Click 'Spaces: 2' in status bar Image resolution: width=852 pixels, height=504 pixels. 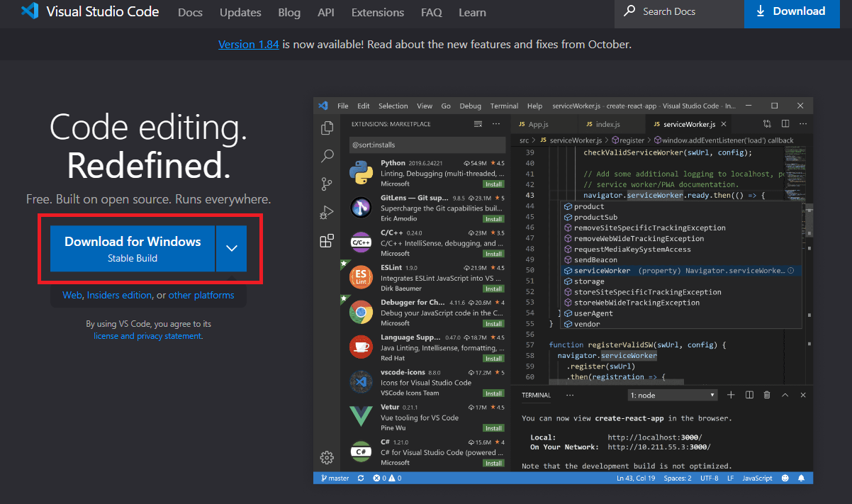678,478
